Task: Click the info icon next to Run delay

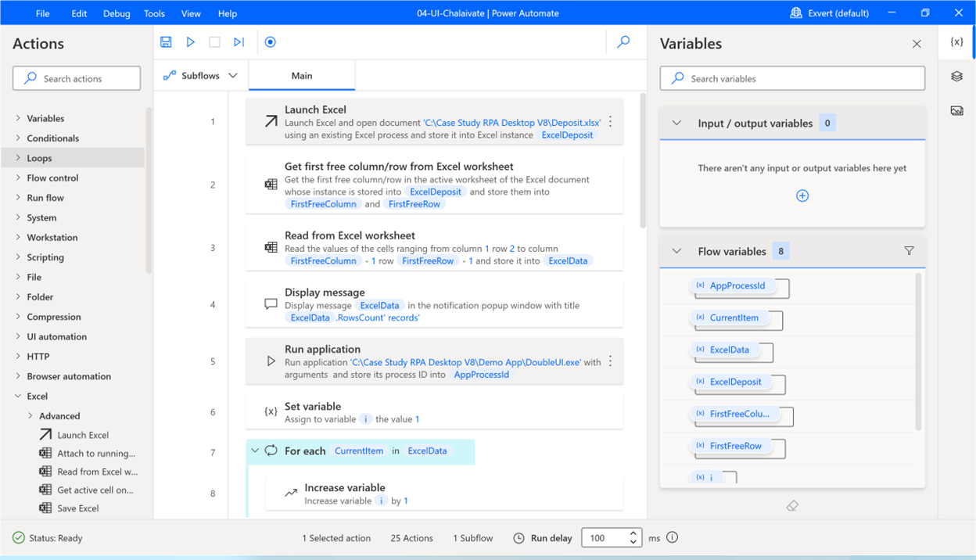Action: click(672, 537)
